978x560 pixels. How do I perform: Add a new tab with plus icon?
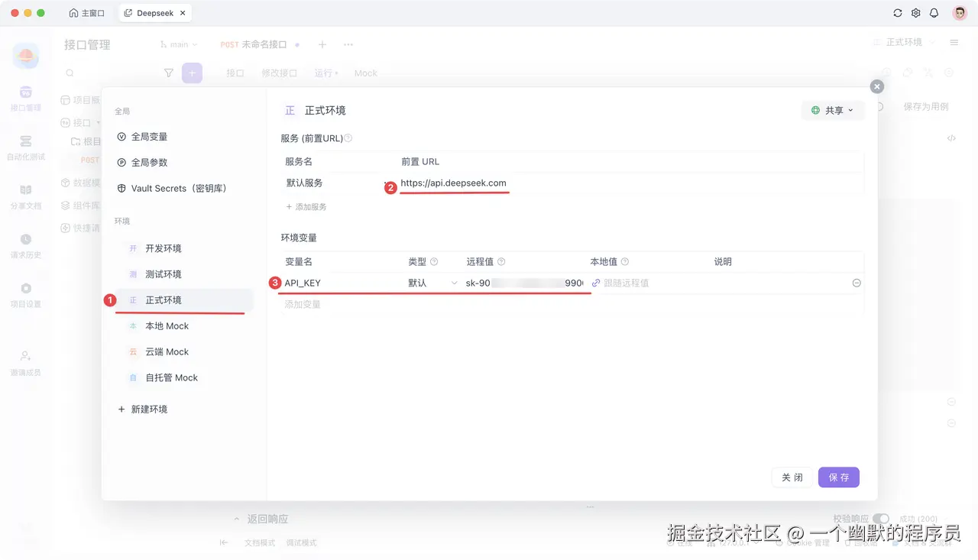pyautogui.click(x=322, y=45)
